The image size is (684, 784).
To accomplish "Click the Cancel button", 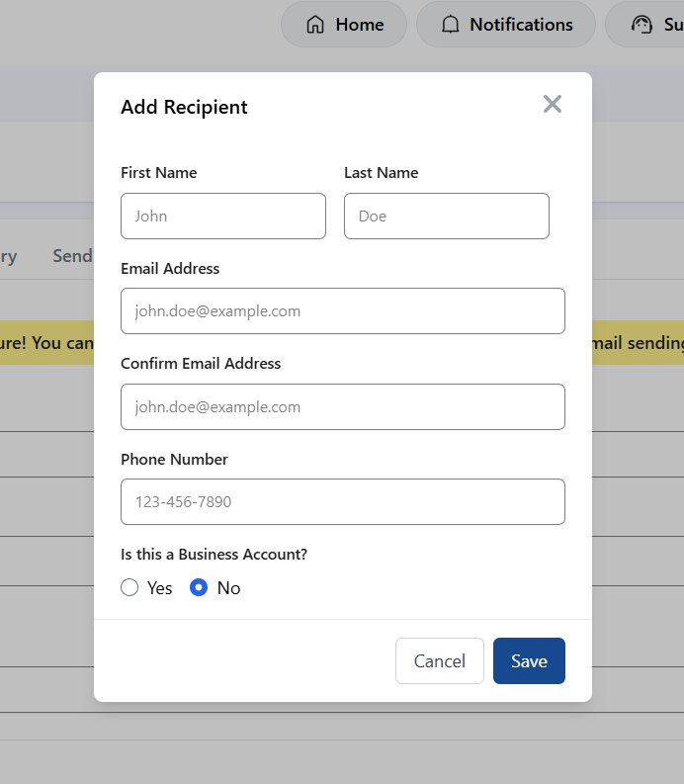I will click(440, 661).
